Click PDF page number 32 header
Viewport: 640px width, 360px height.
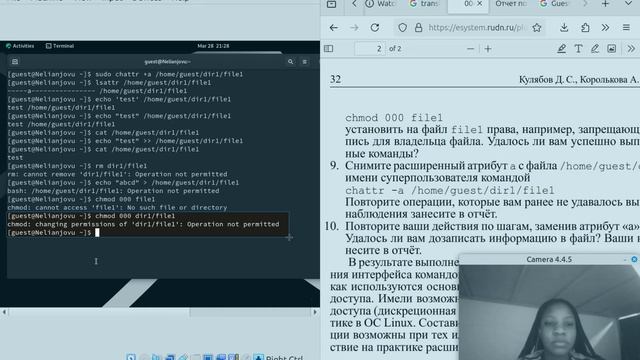point(336,79)
